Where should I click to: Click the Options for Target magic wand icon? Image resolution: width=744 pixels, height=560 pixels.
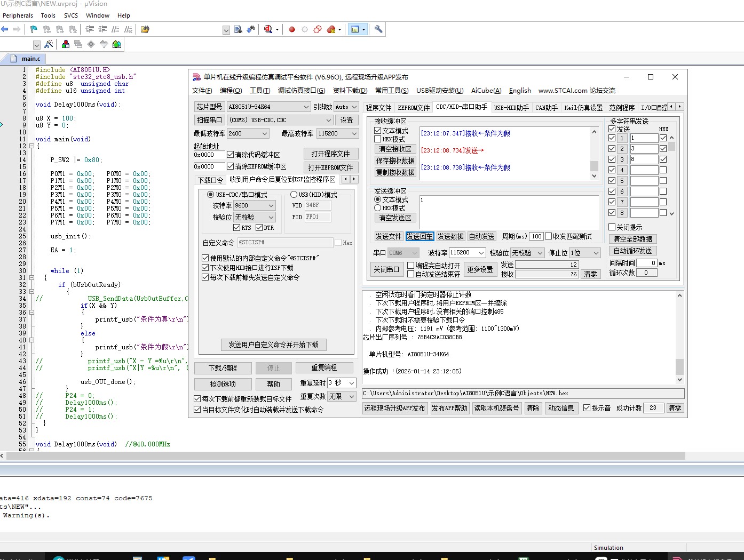coord(49,44)
